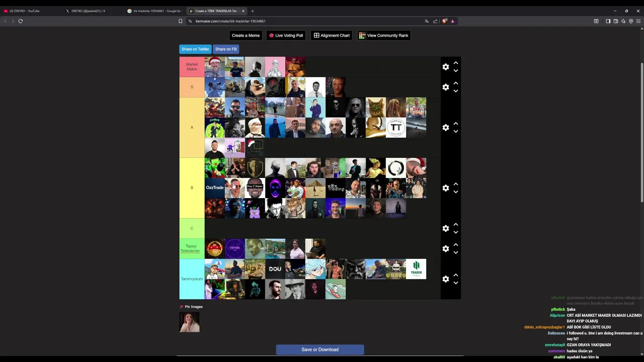This screenshot has width=644, height=362.
Task: Open share page icon in address bar
Action: point(435,21)
